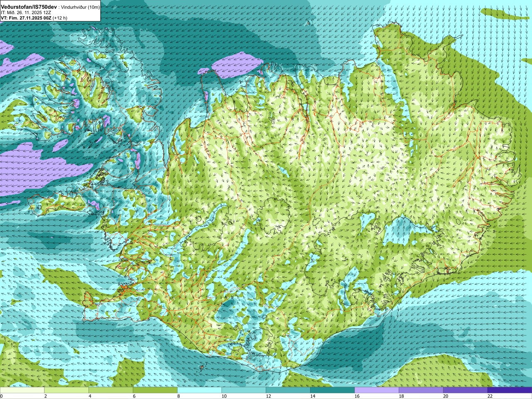
Task: Select the 'Vindurhviður (10m)' parameter label
Action: pos(81,7)
